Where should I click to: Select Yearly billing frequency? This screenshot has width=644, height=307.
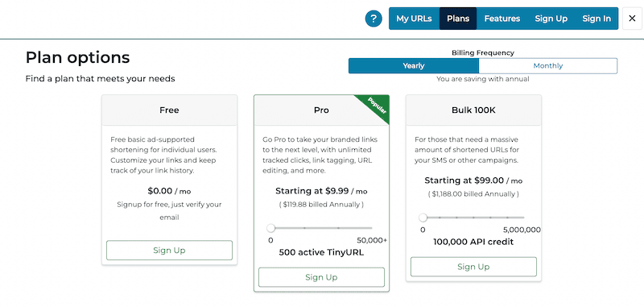point(414,66)
